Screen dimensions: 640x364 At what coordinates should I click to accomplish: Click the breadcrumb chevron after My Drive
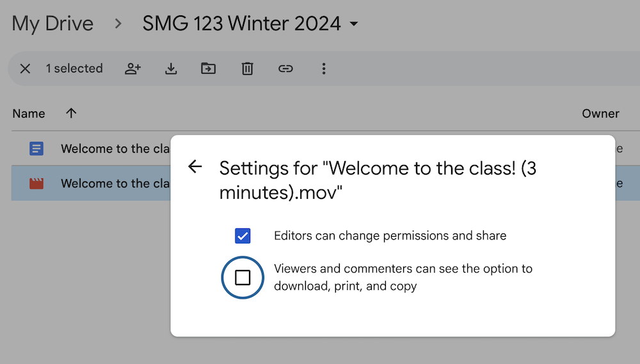pos(118,24)
